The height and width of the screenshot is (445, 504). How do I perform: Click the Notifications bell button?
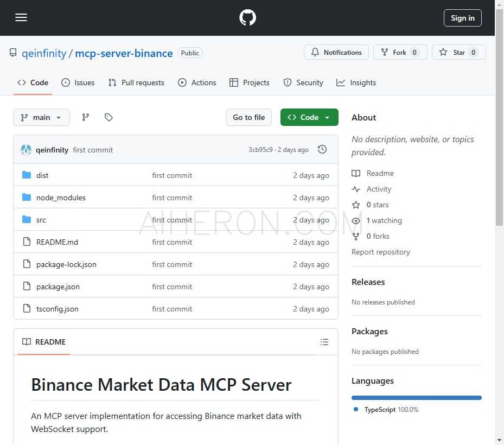click(336, 53)
